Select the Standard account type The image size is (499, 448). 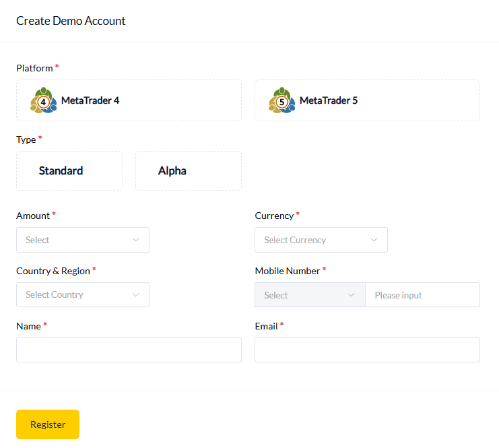(69, 171)
